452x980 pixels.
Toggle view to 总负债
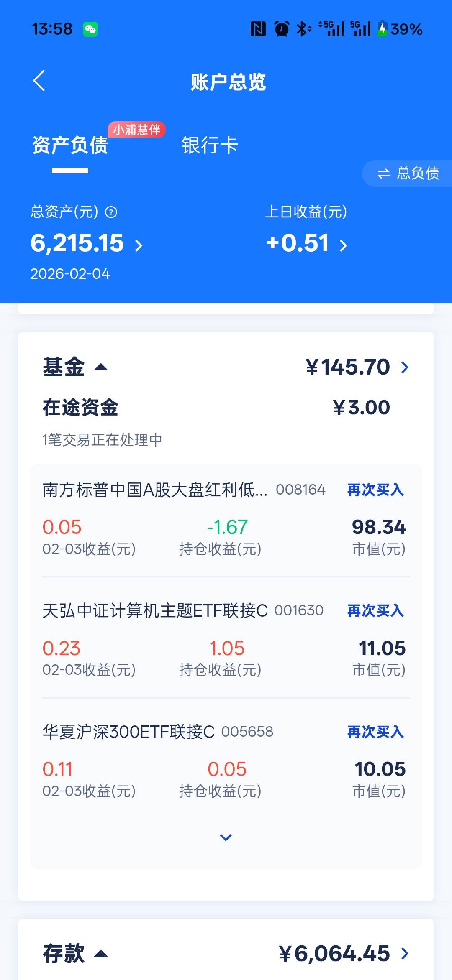[408, 174]
